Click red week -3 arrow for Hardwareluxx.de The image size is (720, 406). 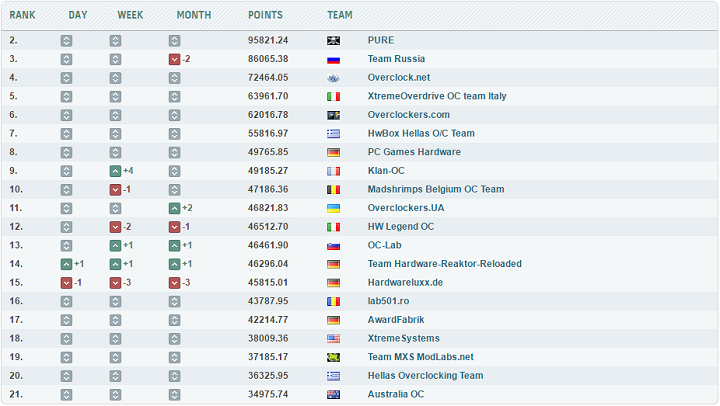pos(116,283)
